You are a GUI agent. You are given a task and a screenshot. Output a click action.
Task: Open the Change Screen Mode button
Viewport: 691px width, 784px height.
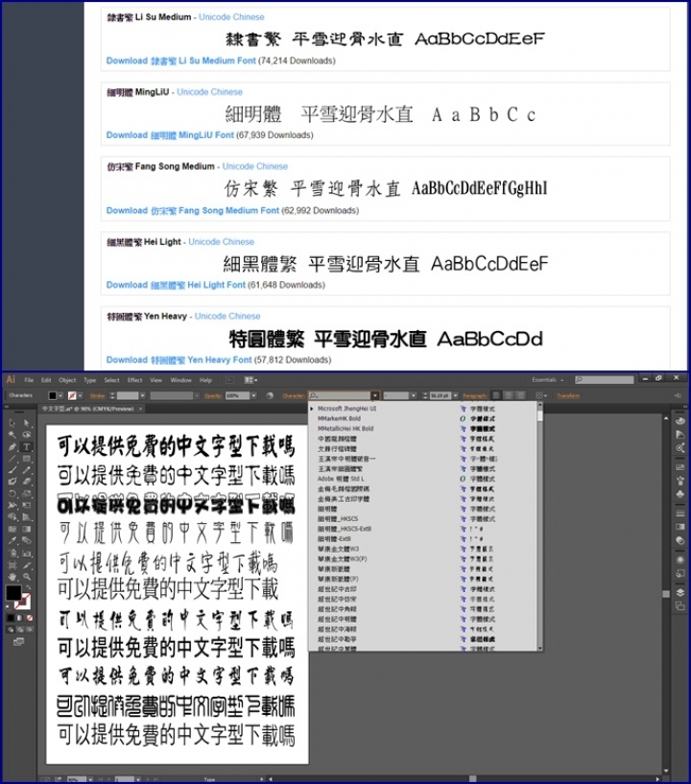pyautogui.click(x=18, y=642)
